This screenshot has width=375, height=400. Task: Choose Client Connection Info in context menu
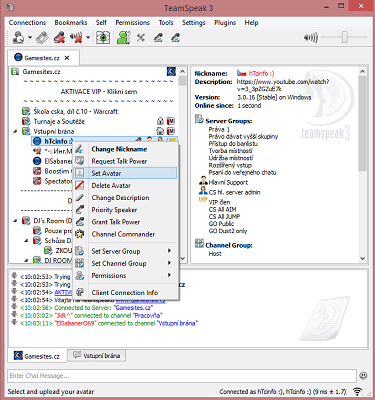[126, 292]
